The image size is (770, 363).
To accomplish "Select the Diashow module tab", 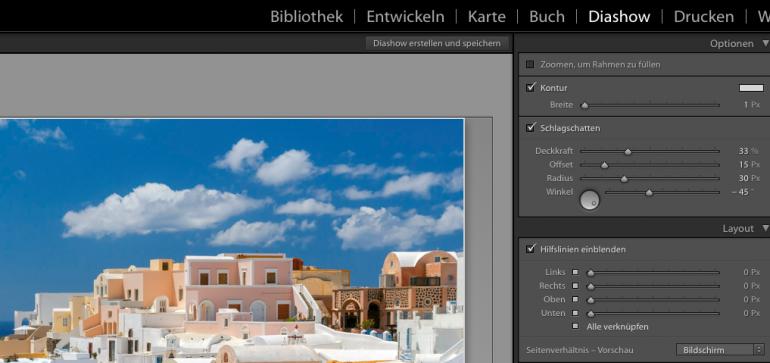I will point(619,17).
